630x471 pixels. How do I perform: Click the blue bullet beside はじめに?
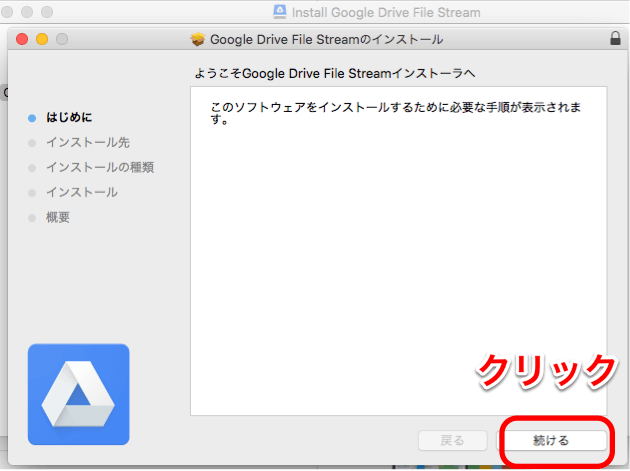pyautogui.click(x=32, y=118)
